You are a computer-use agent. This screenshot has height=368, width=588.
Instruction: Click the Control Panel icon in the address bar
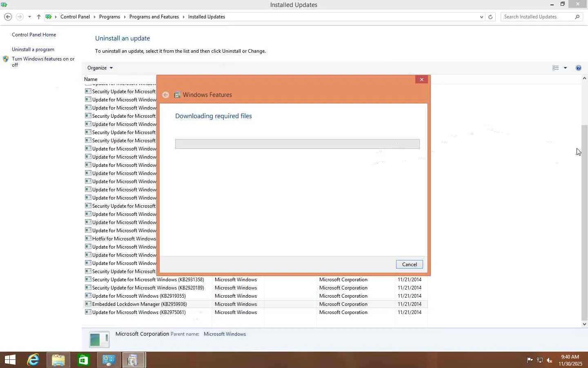[49, 17]
